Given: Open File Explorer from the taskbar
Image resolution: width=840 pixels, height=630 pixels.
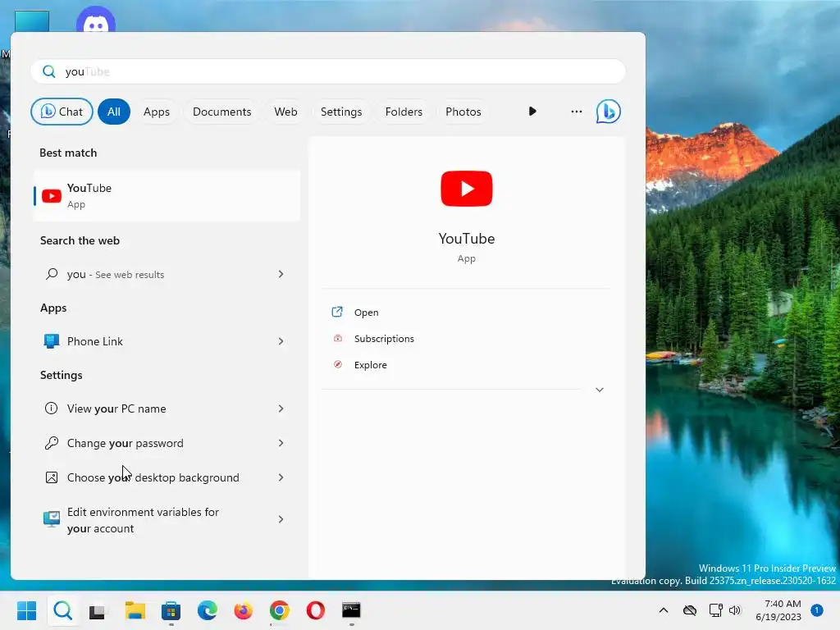Looking at the screenshot, I should coord(135,610).
